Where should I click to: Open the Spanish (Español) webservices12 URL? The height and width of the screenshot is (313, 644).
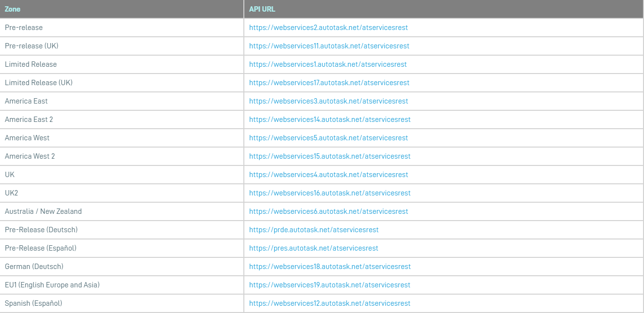click(x=329, y=303)
